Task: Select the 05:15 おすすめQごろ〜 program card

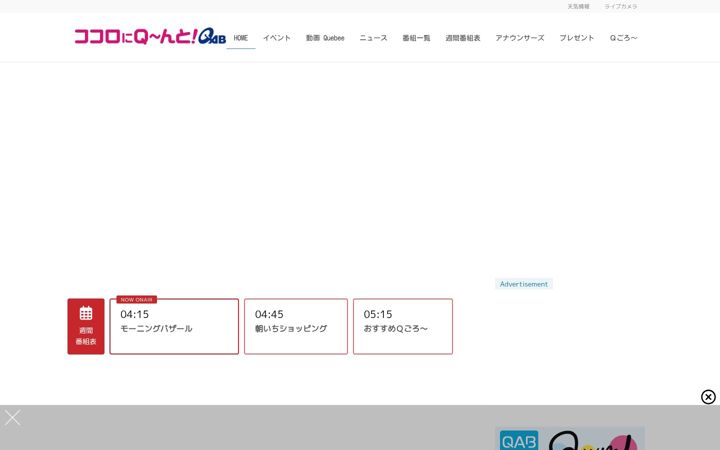Action: click(403, 326)
